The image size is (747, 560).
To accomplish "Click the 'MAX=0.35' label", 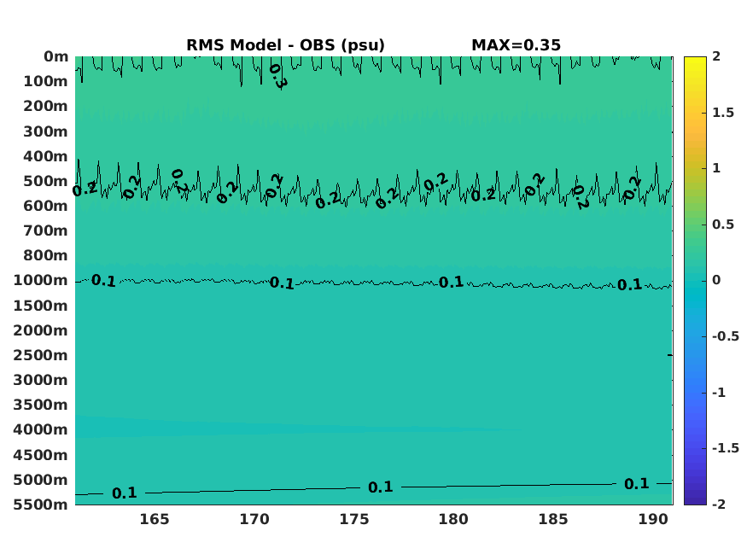I will pos(516,45).
